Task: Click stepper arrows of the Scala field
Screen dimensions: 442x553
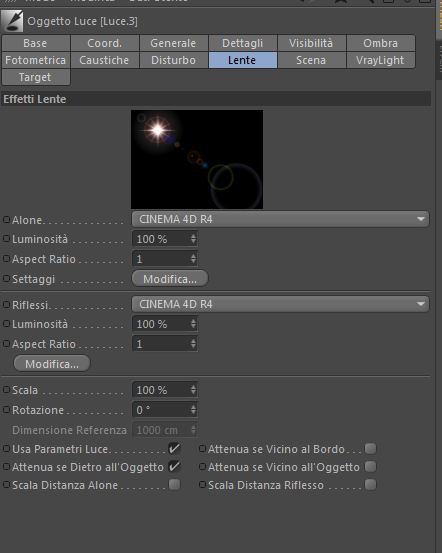Action: click(193, 390)
